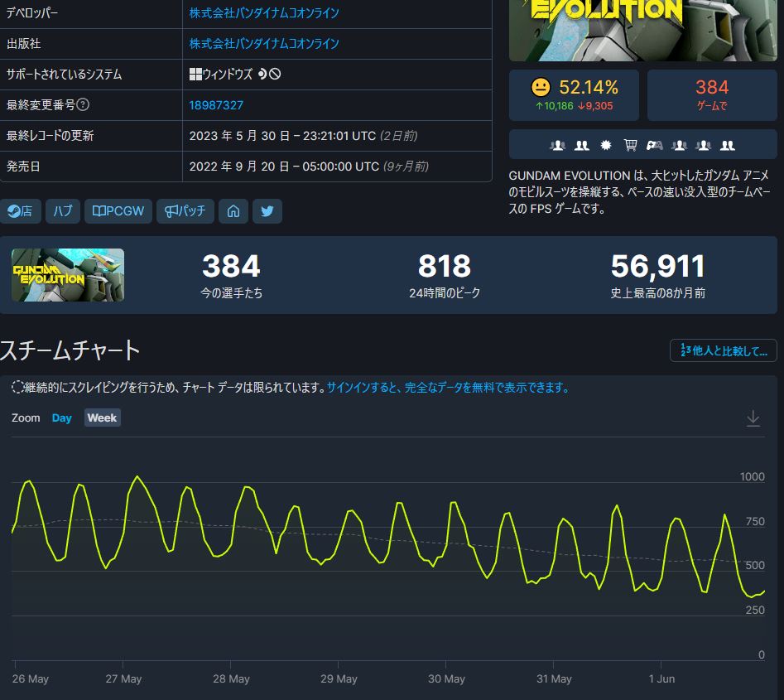Download chart data with the arrow icon
The width and height of the screenshot is (784, 700).
tap(753, 418)
